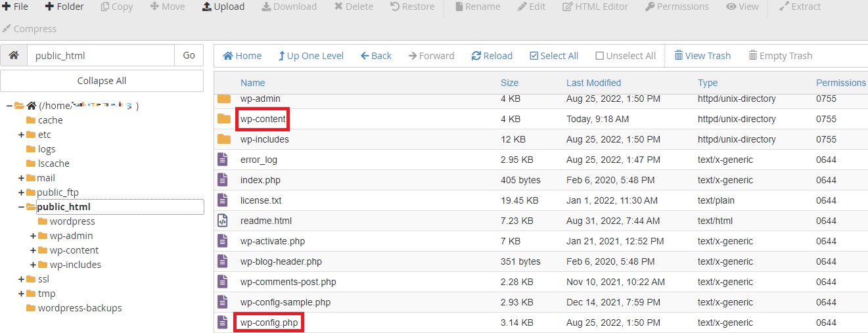This screenshot has width=868, height=333.
Task: Click the public_html path input field
Action: 101,55
